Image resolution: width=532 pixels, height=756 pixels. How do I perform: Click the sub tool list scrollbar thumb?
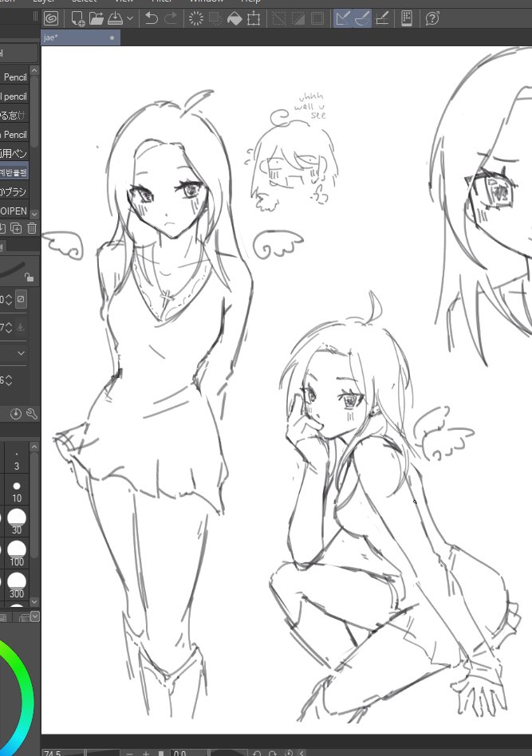(34, 111)
